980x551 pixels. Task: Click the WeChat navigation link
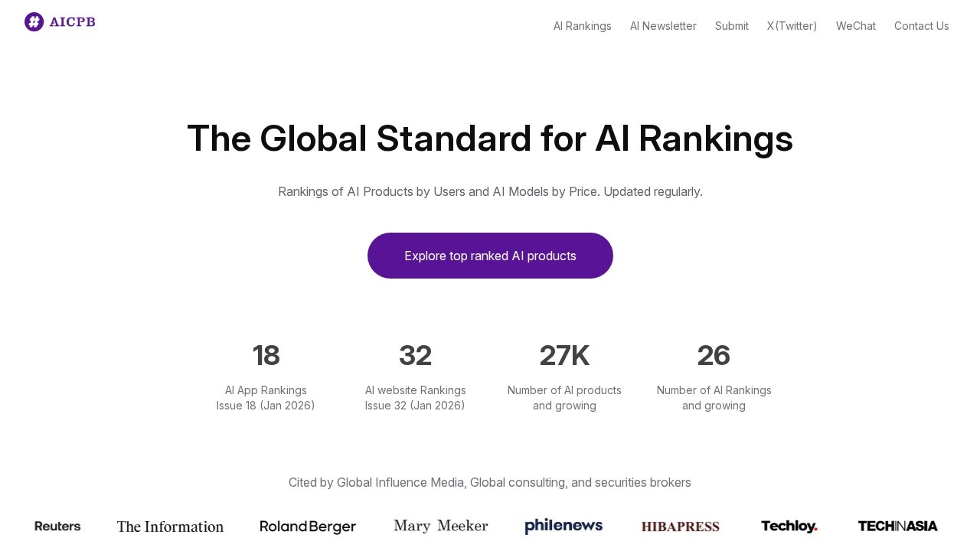coord(855,26)
